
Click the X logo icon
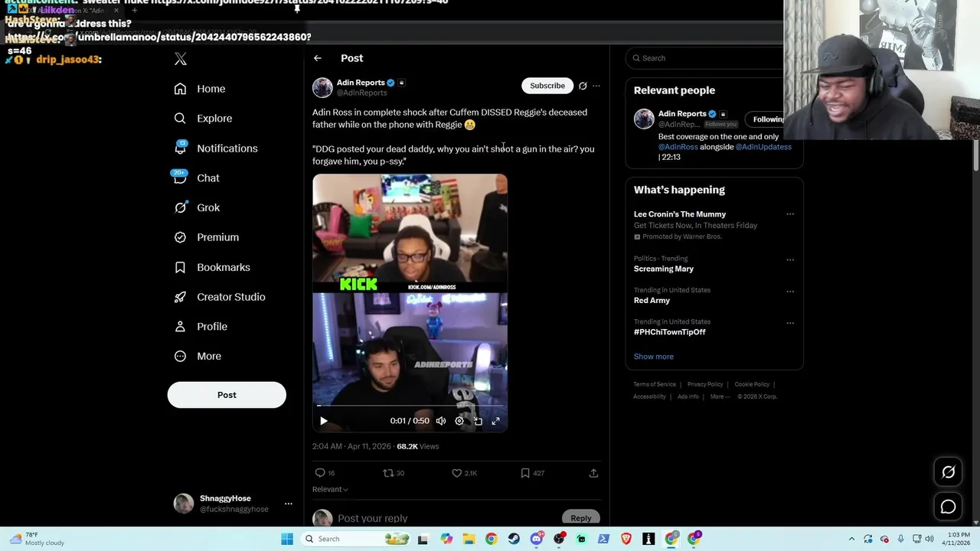[x=180, y=59]
